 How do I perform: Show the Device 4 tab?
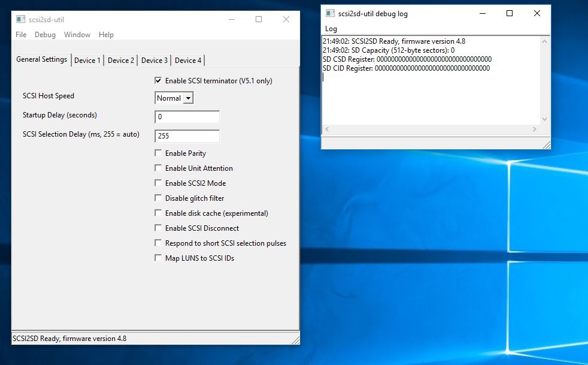pyautogui.click(x=188, y=60)
